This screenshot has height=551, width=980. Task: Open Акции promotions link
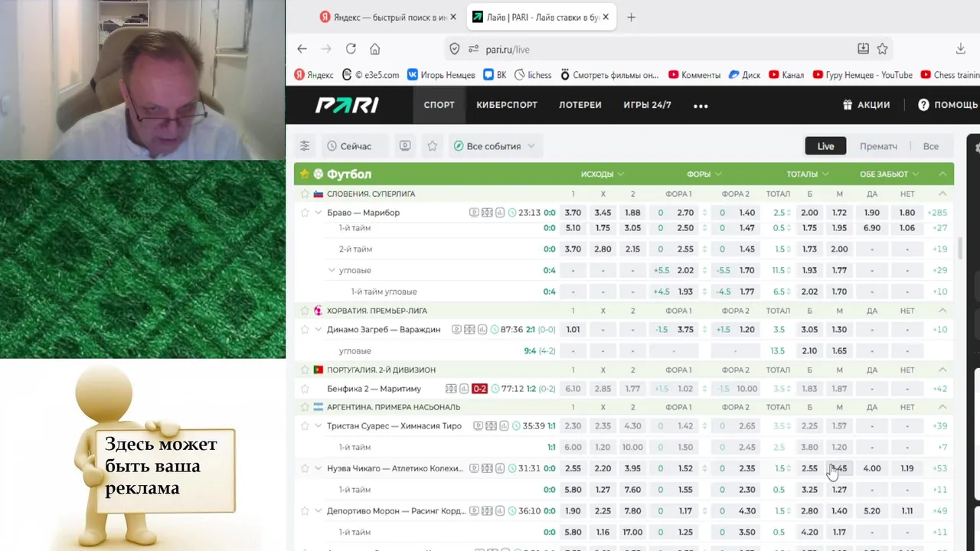(866, 105)
